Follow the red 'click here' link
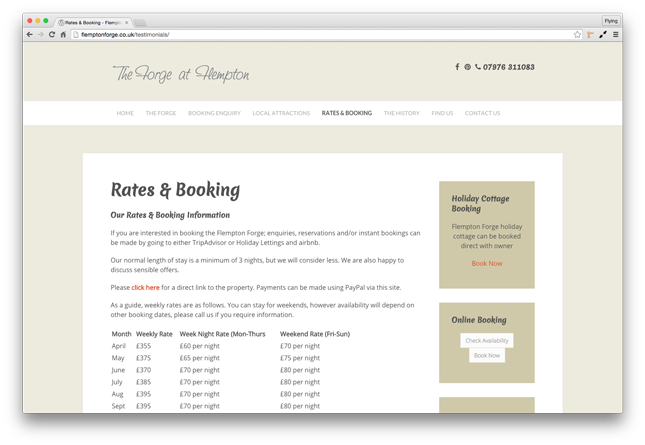Image resolution: width=645 pixels, height=445 pixels. click(145, 287)
